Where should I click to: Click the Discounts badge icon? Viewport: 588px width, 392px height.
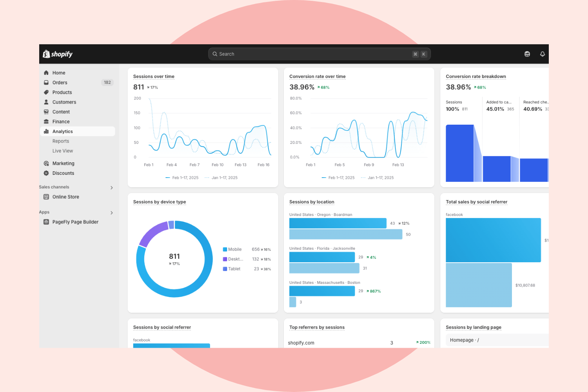coord(46,173)
